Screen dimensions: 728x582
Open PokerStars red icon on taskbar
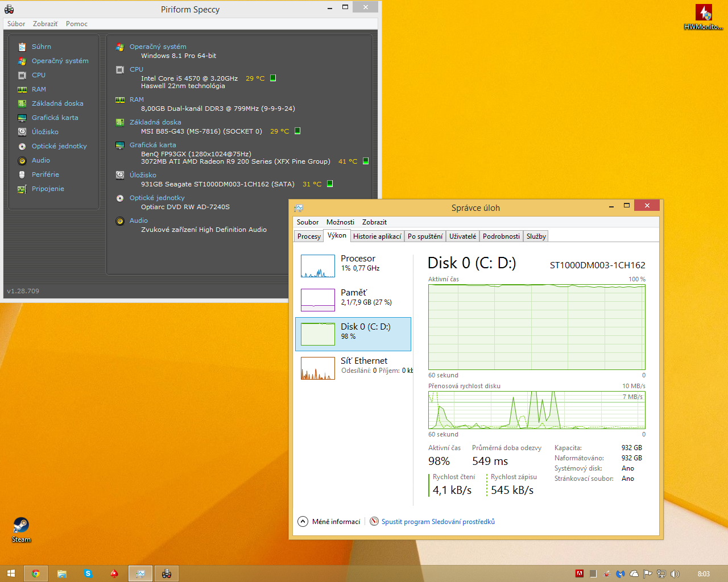coord(114,573)
